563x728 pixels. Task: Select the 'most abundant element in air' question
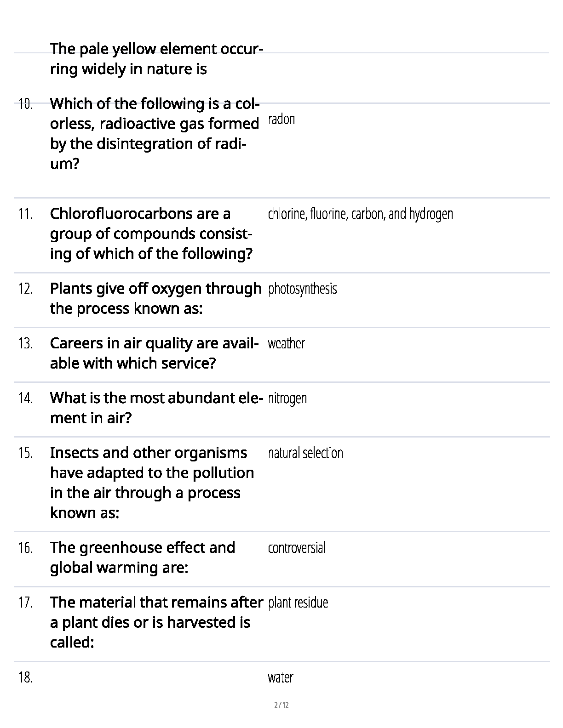(156, 408)
